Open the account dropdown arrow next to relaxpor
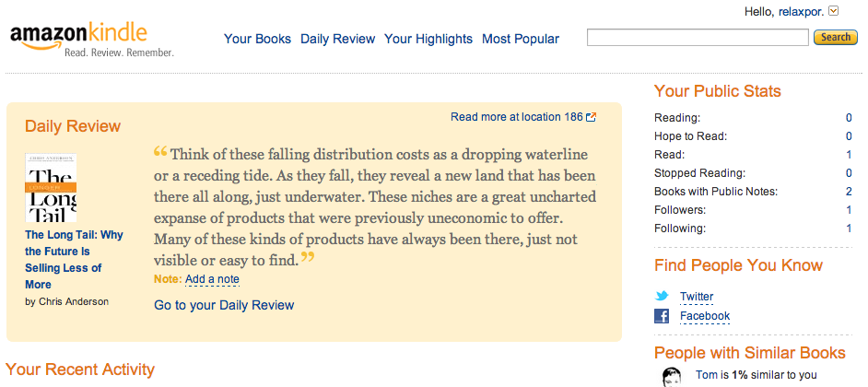Viewport: 868px width, 387px height. 834,11
